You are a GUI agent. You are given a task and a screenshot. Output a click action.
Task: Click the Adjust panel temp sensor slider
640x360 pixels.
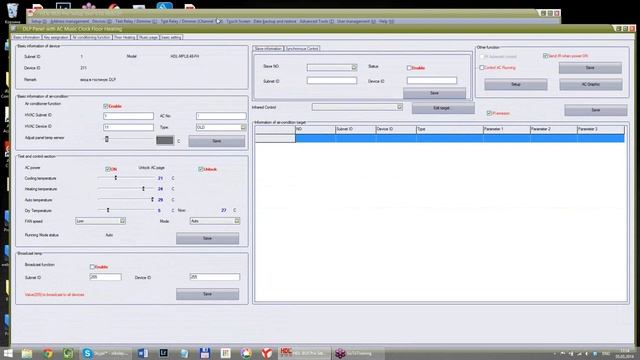tap(129, 139)
